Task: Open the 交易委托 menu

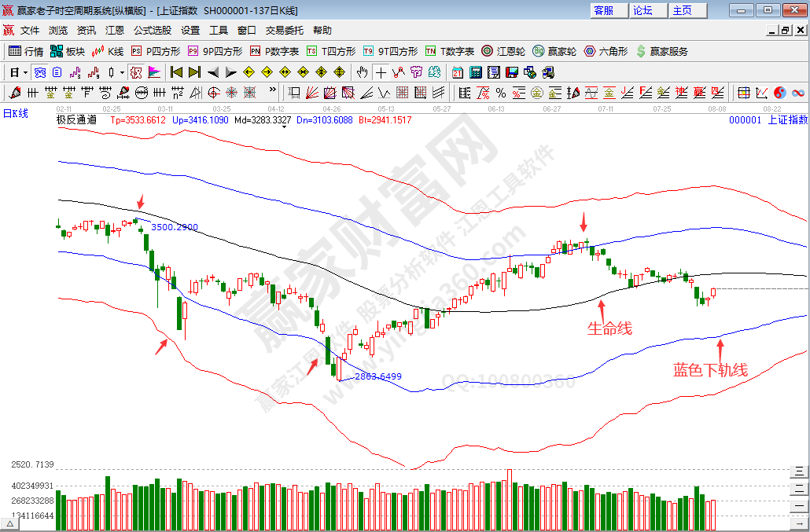Action: tap(284, 31)
